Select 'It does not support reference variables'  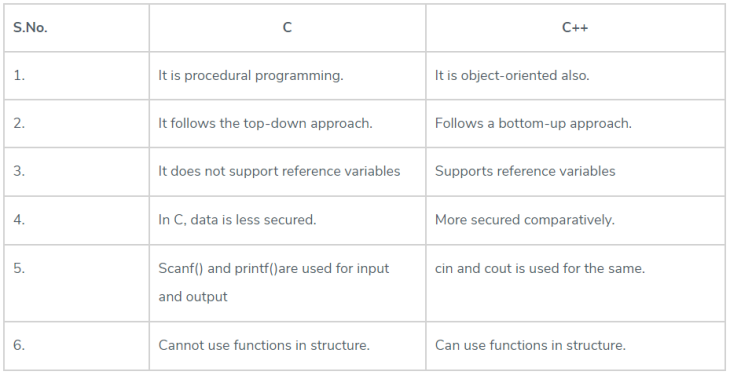pyautogui.click(x=279, y=171)
